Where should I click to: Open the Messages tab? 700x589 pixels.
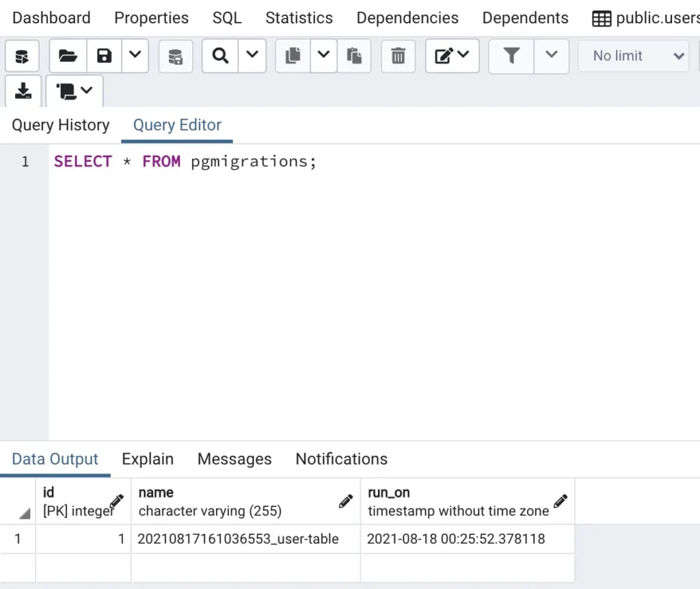[234, 459]
